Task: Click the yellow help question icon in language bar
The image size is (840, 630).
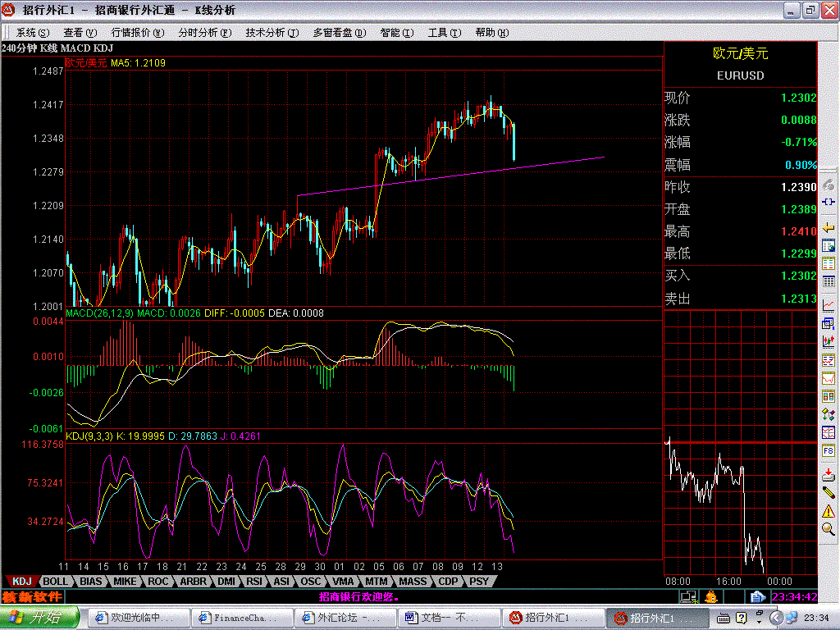Action: tap(742, 618)
